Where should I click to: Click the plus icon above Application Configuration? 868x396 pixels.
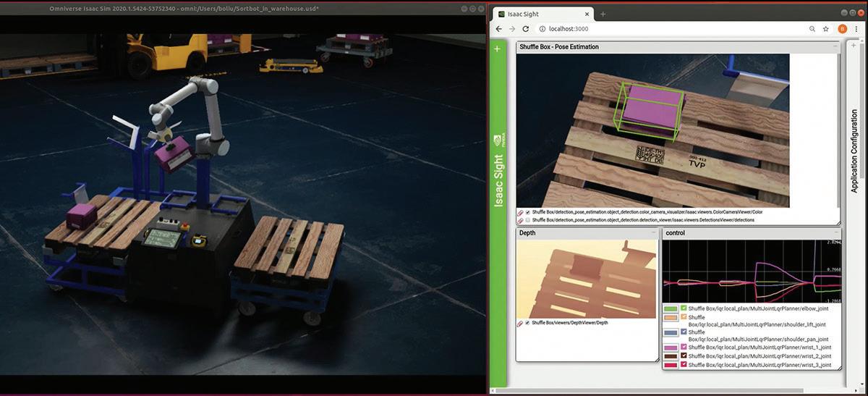pyautogui.click(x=854, y=45)
